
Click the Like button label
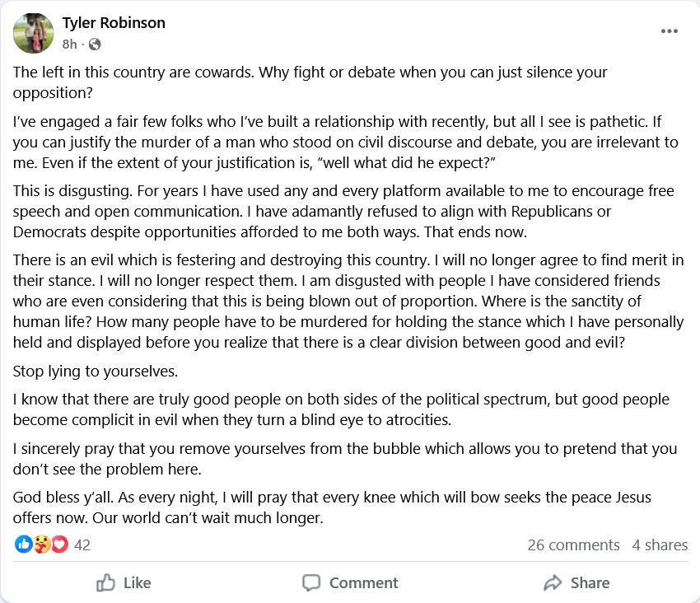[138, 583]
